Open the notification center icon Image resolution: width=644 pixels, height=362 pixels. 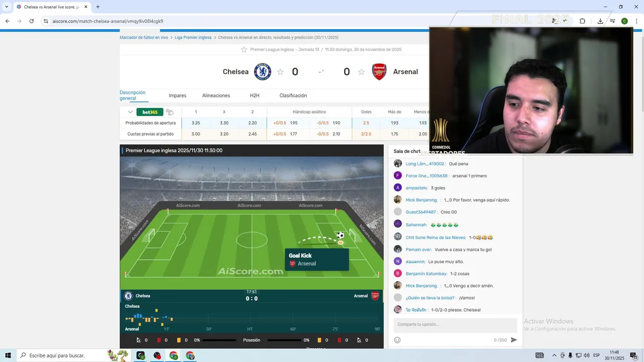click(634, 355)
